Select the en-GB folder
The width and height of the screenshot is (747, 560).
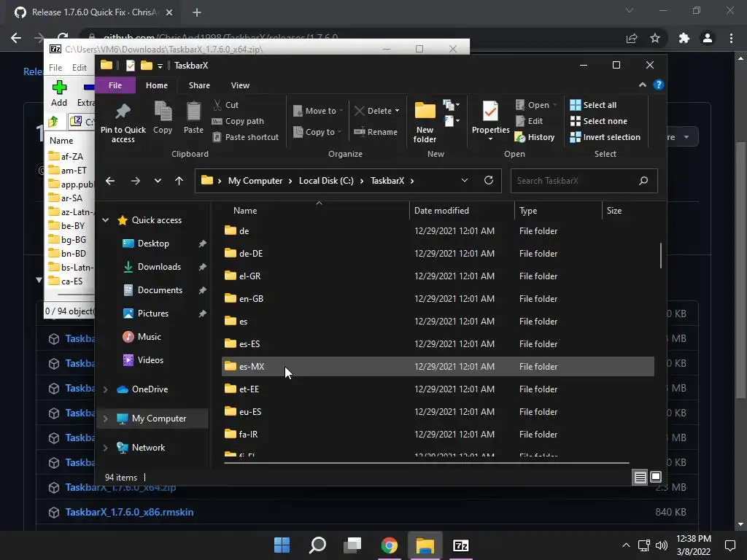tap(438, 298)
